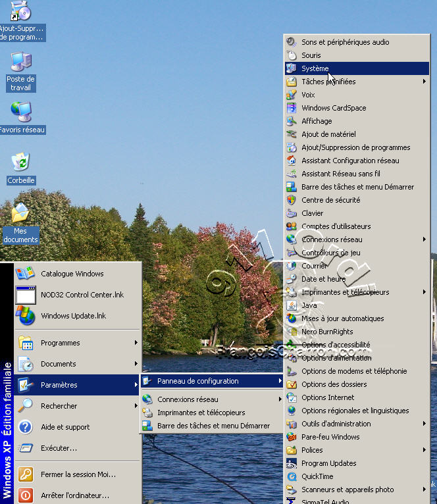
Task: Expand the Polices submenu arrow
Action: tap(424, 450)
